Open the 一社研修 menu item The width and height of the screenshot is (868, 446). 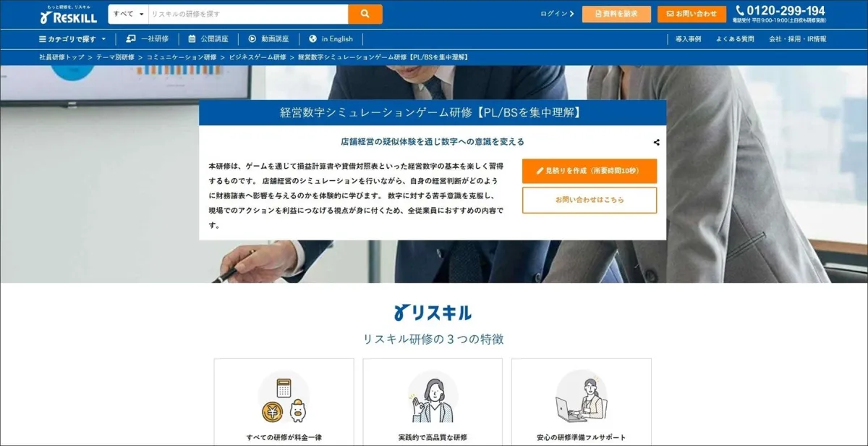(x=147, y=39)
